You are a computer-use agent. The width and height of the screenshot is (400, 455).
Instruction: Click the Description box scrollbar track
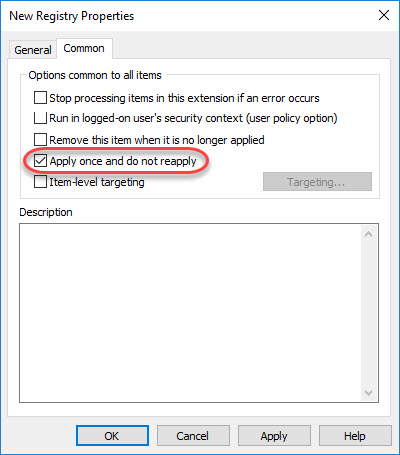pyautogui.click(x=368, y=313)
